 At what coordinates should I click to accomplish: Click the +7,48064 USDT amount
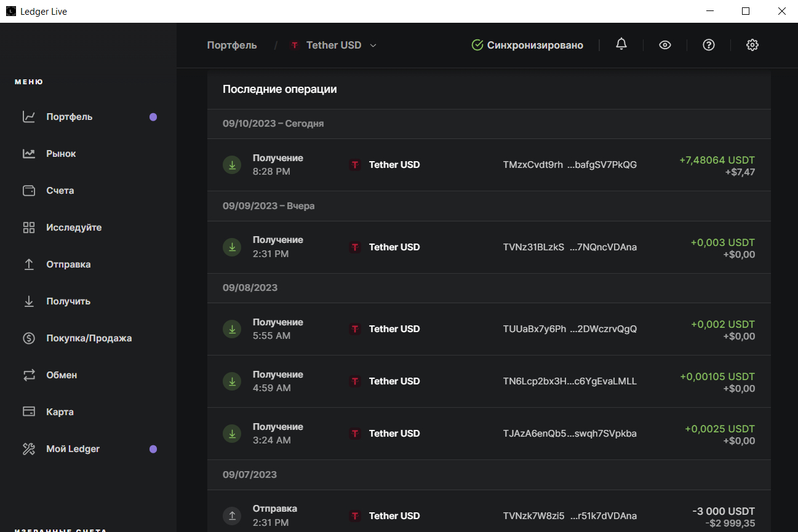click(717, 160)
